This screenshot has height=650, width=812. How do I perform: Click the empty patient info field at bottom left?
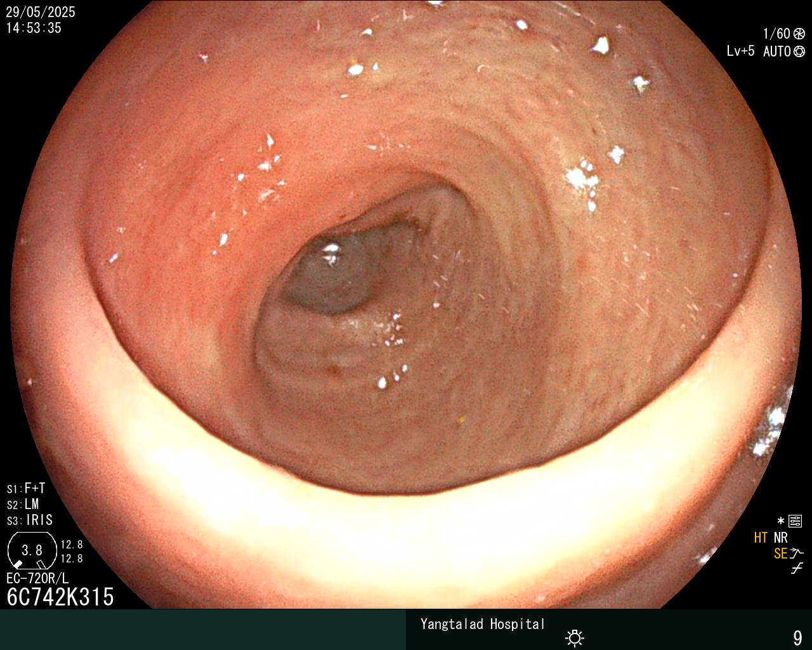(x=203, y=630)
